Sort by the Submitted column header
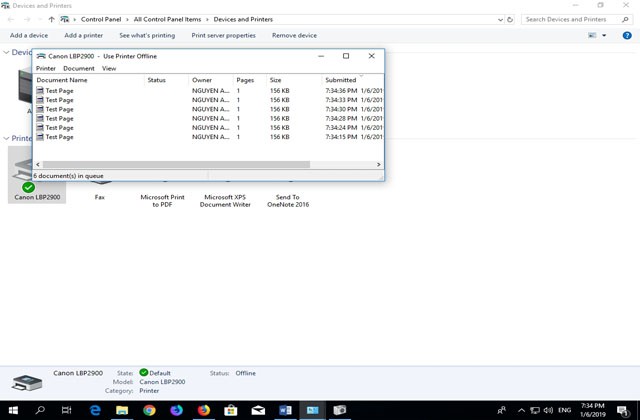This screenshot has height=420, width=640. (x=353, y=80)
